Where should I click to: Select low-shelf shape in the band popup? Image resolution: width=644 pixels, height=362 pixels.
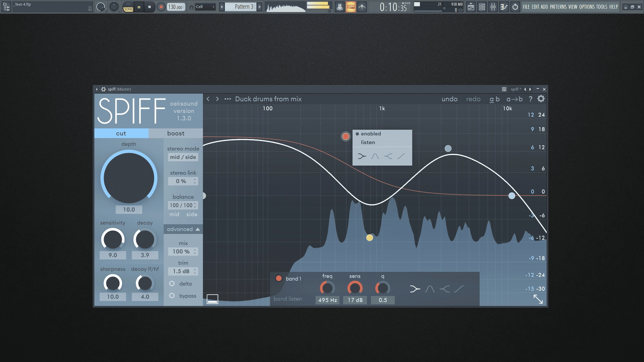362,156
